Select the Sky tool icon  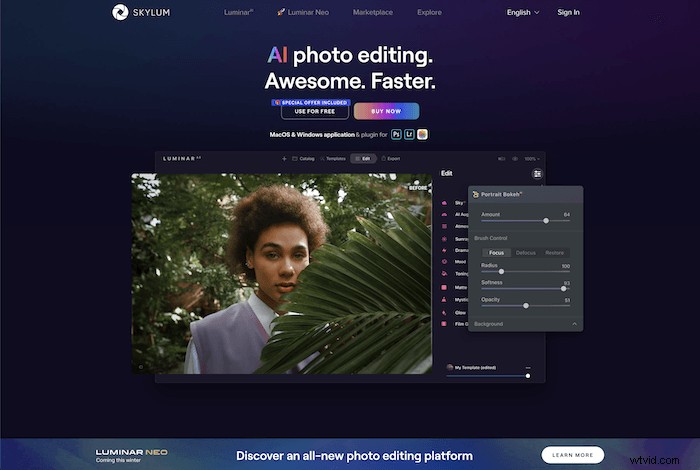[444, 203]
